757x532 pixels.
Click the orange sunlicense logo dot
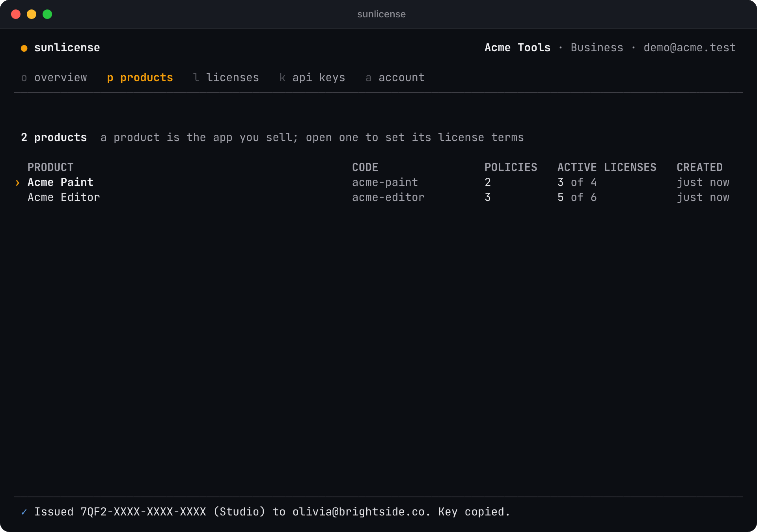24,48
